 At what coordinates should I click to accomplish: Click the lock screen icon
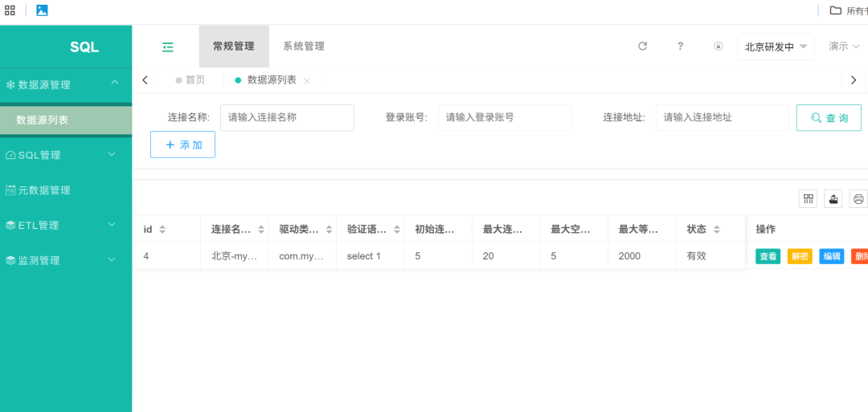718,47
